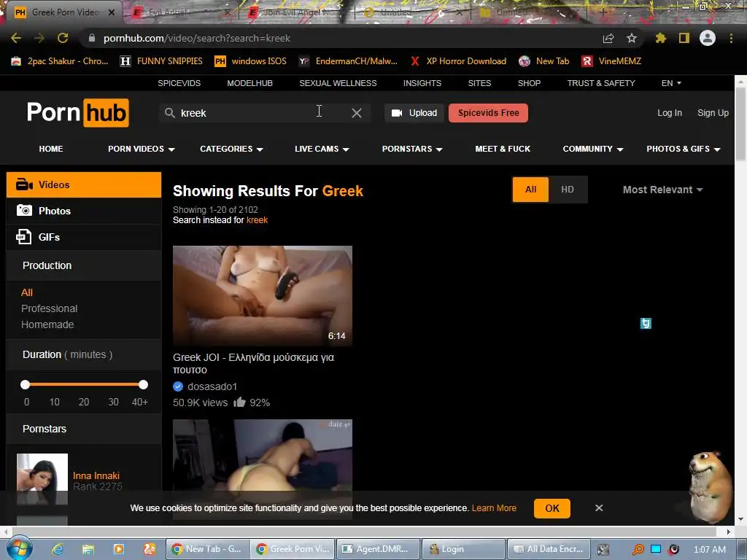Open the Most Relevant sort dropdown
The width and height of the screenshot is (747, 560).
click(662, 190)
